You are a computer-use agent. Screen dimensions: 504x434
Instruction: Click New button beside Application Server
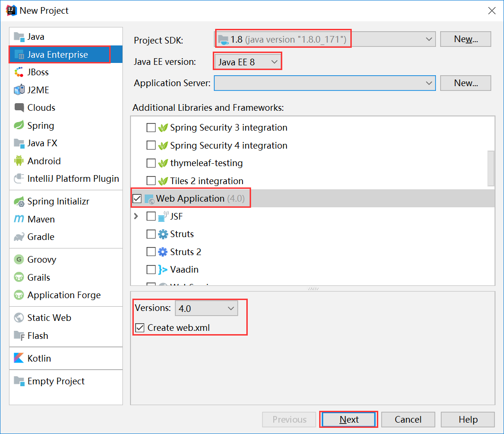coord(465,83)
